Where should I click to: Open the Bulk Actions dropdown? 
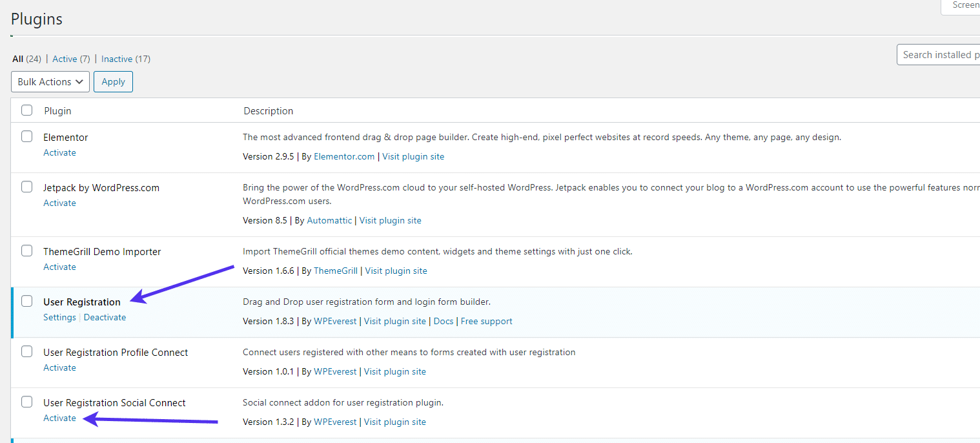pos(50,81)
